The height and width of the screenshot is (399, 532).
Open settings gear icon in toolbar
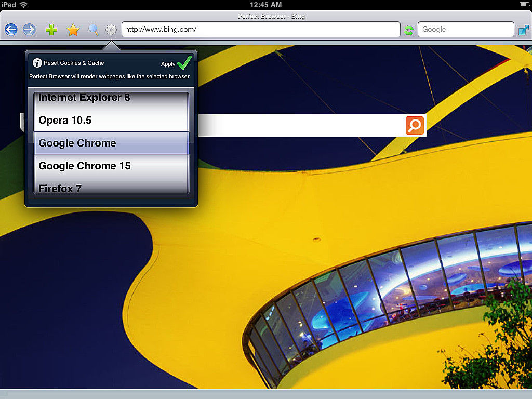(x=111, y=30)
